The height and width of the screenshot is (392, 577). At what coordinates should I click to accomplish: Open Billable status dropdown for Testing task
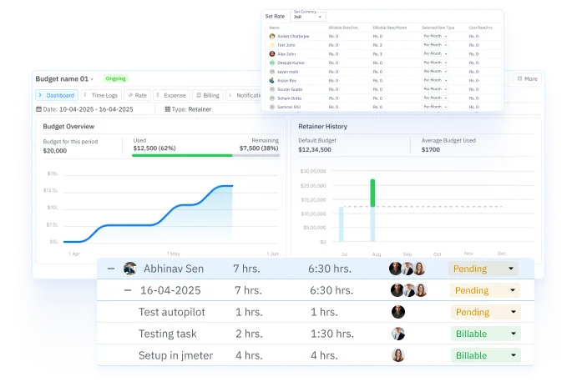click(484, 334)
